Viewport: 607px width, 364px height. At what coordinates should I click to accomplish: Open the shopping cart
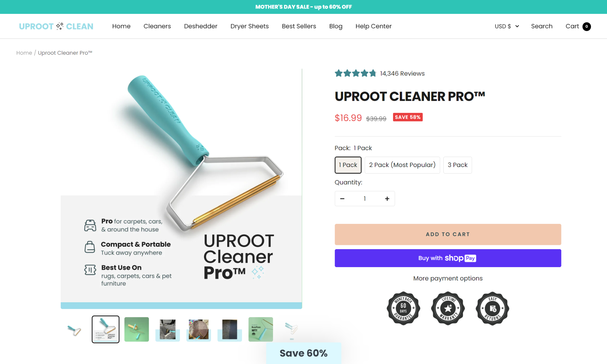[577, 26]
